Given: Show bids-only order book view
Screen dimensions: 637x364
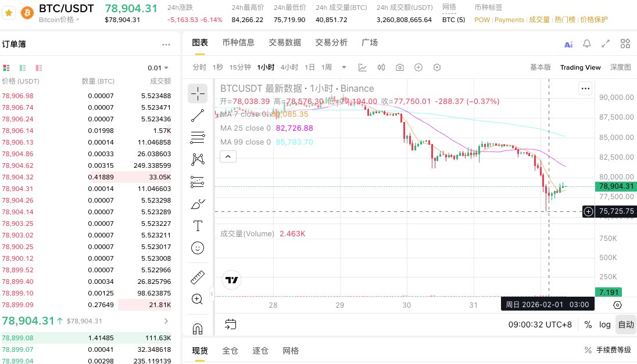Looking at the screenshot, I should (x=22, y=68).
